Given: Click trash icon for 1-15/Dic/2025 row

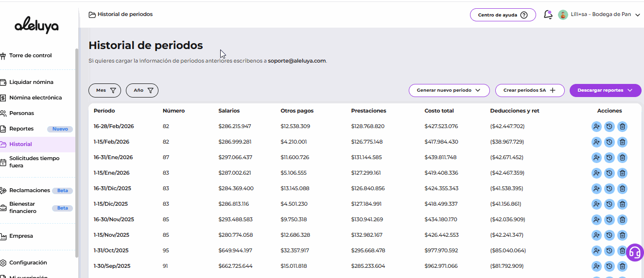Looking at the screenshot, I should (622, 204).
